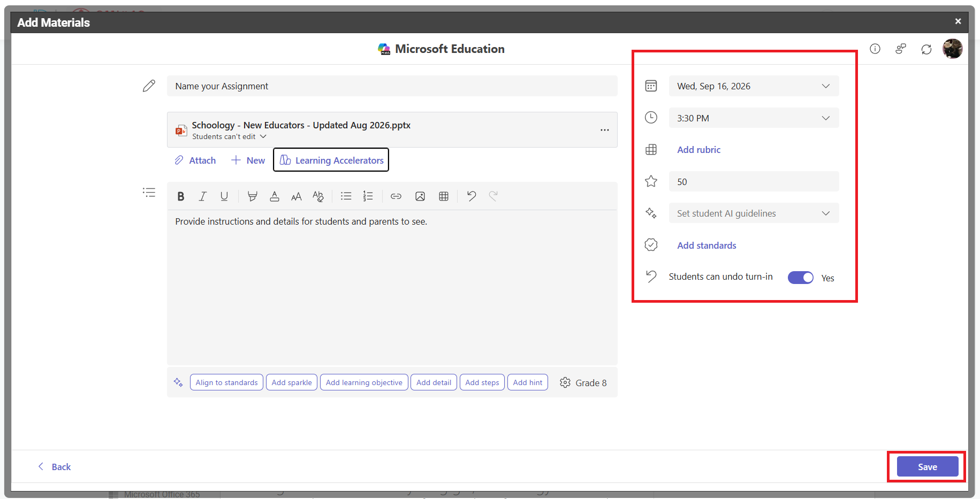980x499 pixels.
Task: Open the user profile picture
Action: coord(953,49)
